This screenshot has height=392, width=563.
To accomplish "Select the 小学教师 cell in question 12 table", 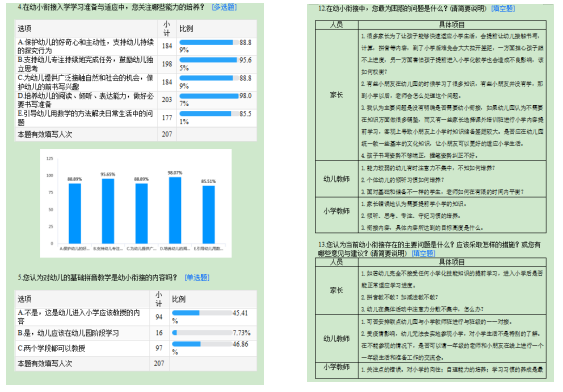I will pos(337,211).
